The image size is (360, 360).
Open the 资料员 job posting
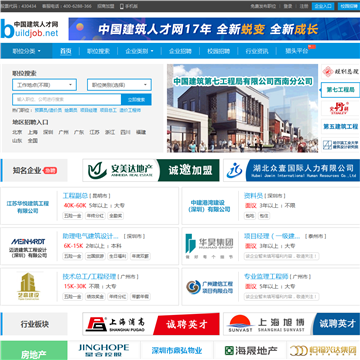point(253,195)
